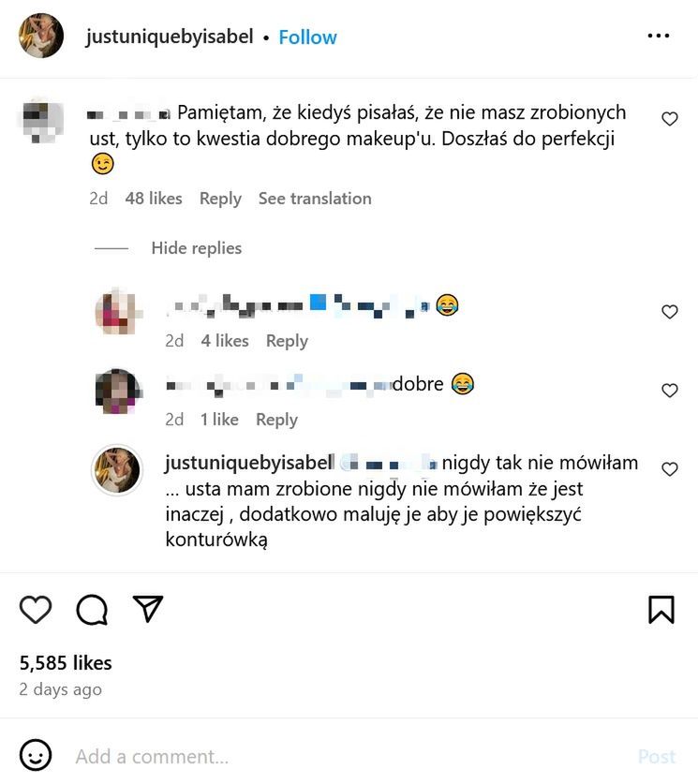Viewport: 698px width, 784px height.
Task: Open justuniquebyisabel profile from header username
Action: click(x=170, y=37)
